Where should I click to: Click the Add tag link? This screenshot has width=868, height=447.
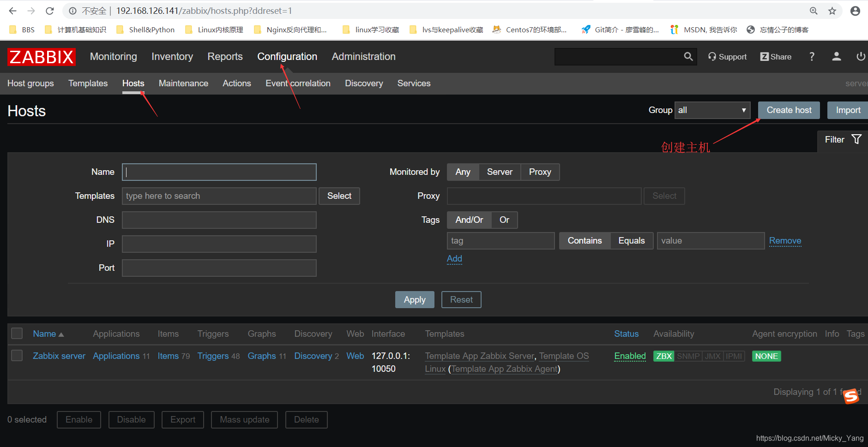pyautogui.click(x=454, y=259)
